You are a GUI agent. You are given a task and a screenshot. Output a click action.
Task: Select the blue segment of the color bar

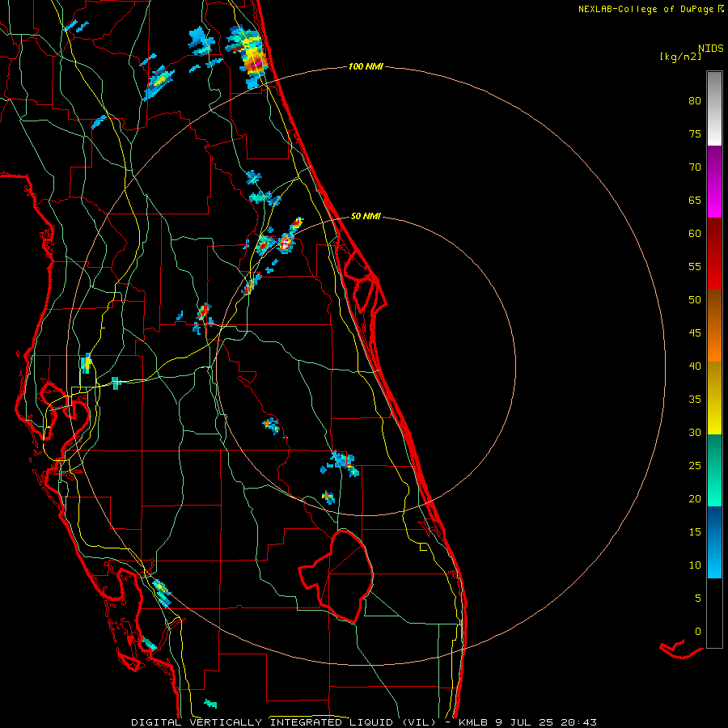coord(714,542)
